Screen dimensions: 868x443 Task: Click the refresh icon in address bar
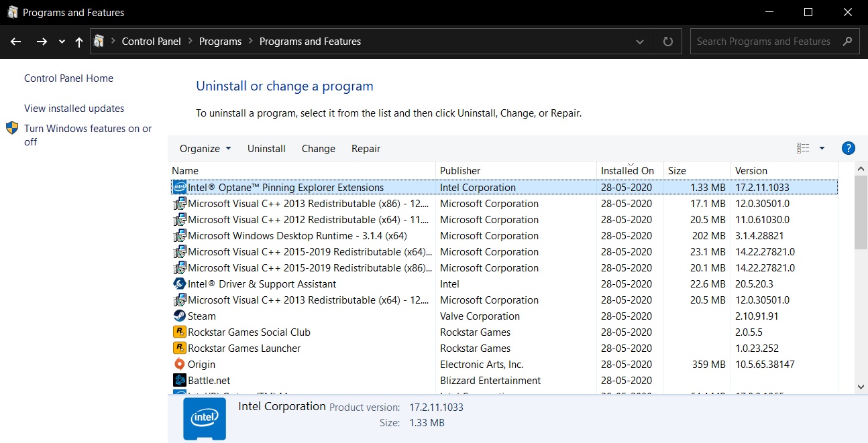667,42
